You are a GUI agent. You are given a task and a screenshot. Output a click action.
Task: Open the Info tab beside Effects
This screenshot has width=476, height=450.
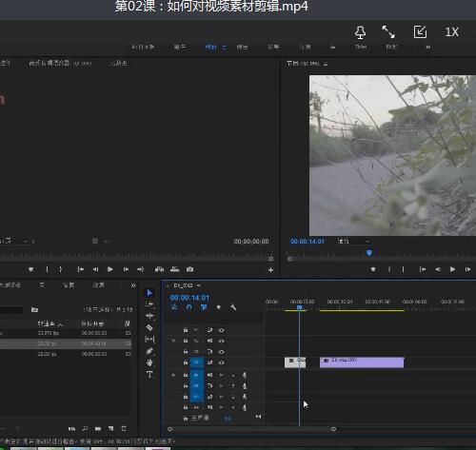69,285
